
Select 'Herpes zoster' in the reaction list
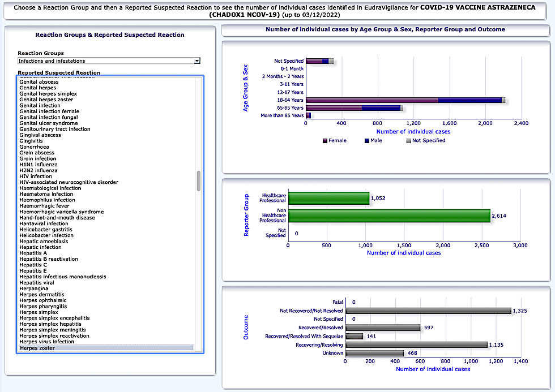[x=106, y=348]
